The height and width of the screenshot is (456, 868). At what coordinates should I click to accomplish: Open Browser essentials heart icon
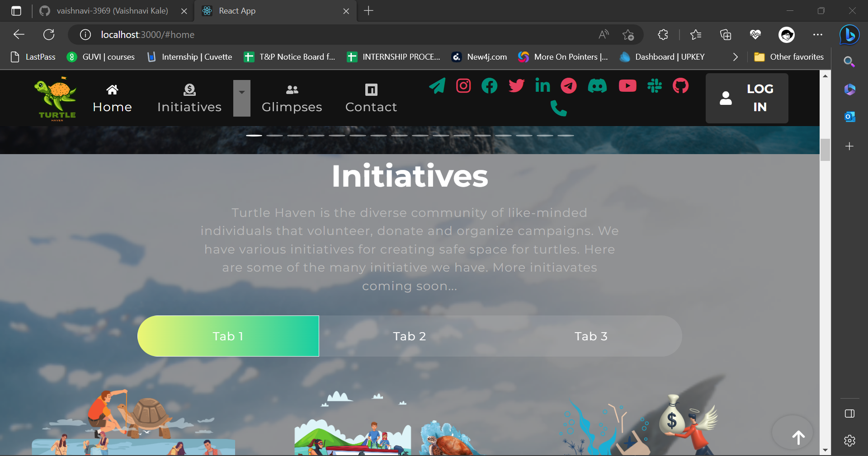[x=755, y=34]
